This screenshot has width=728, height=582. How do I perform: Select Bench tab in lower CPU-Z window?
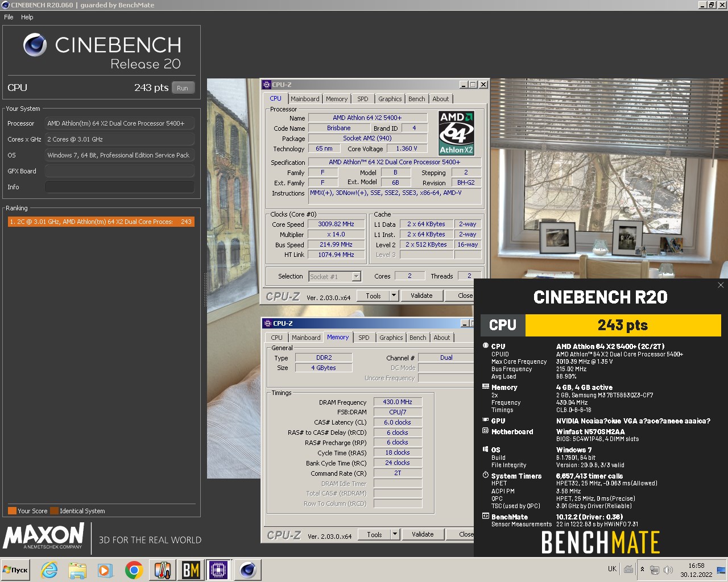[x=418, y=338]
